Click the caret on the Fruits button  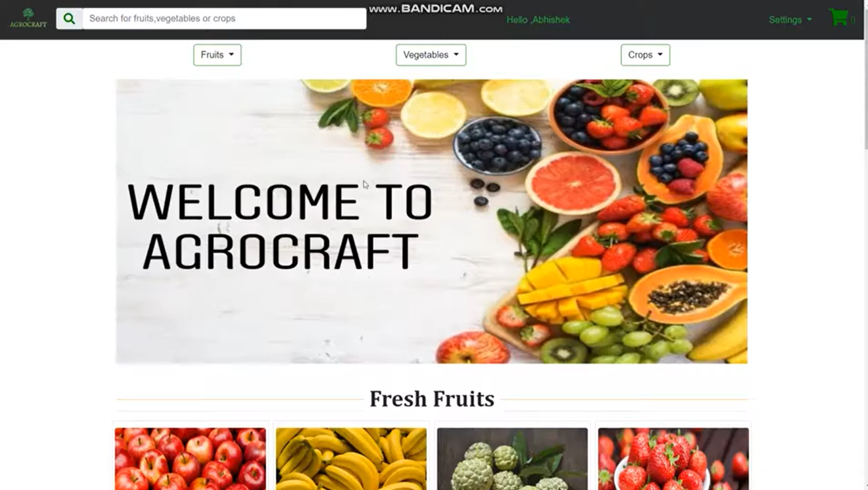231,55
